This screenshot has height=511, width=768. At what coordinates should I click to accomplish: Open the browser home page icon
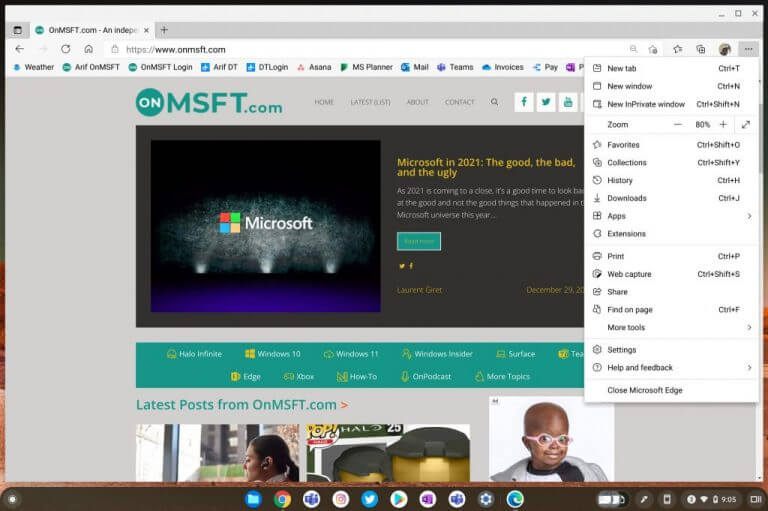[89, 49]
